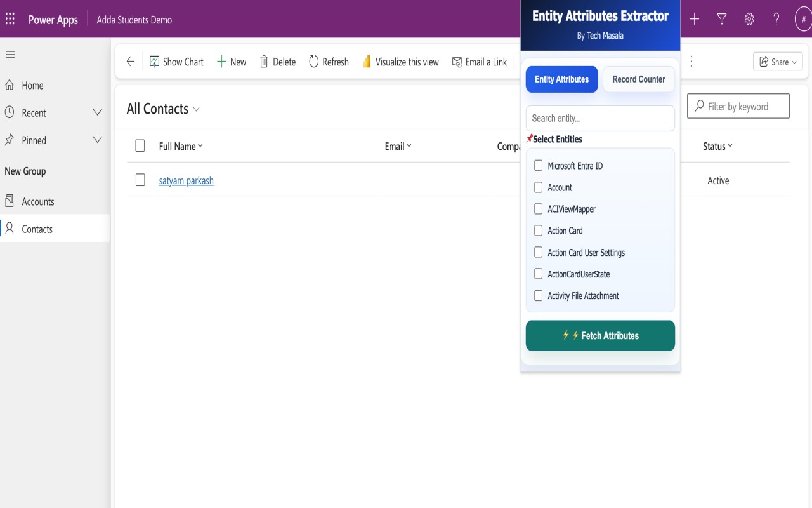
Task: Go back using the left arrow
Action: pos(130,62)
